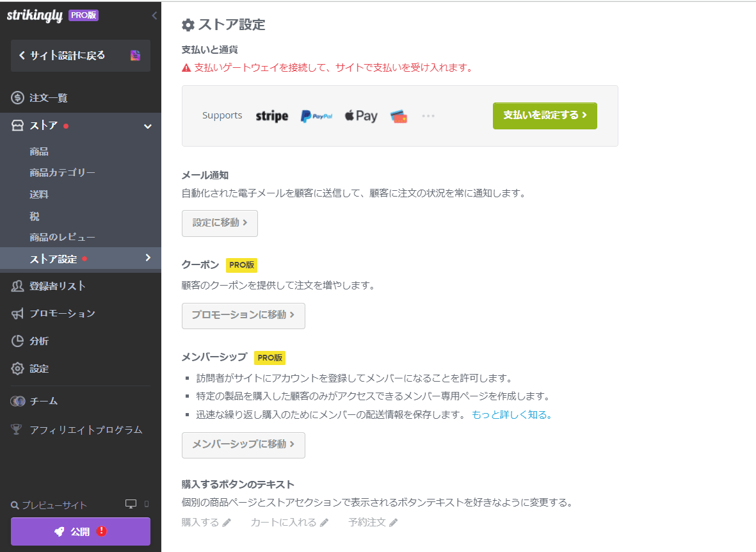The width and height of the screenshot is (756, 552).
Task: Switch to desktop preview mode
Action: coord(131,504)
